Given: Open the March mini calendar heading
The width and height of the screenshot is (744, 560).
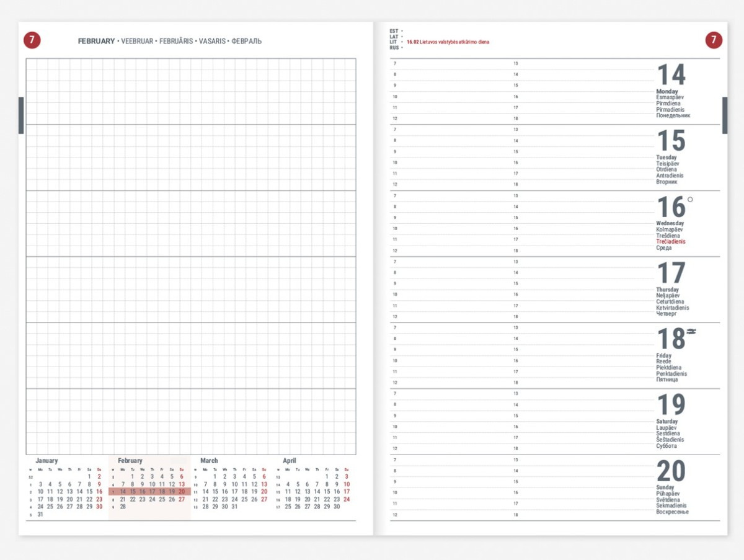Looking at the screenshot, I should [209, 461].
